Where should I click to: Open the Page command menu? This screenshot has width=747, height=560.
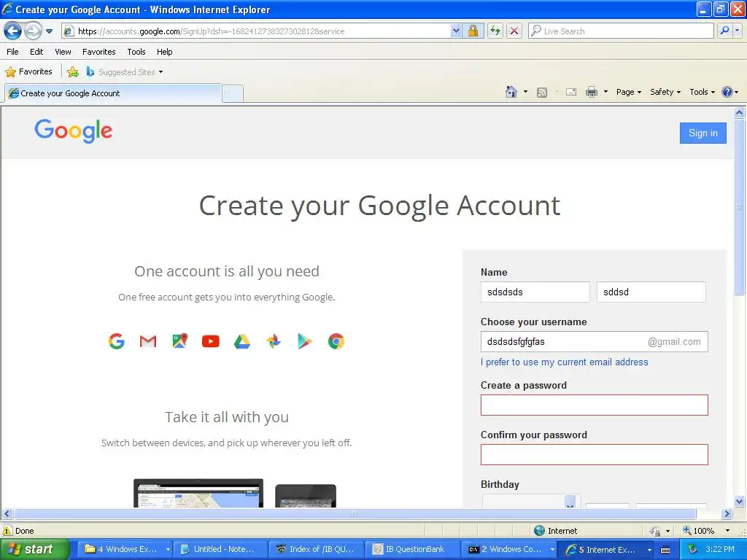coord(629,92)
